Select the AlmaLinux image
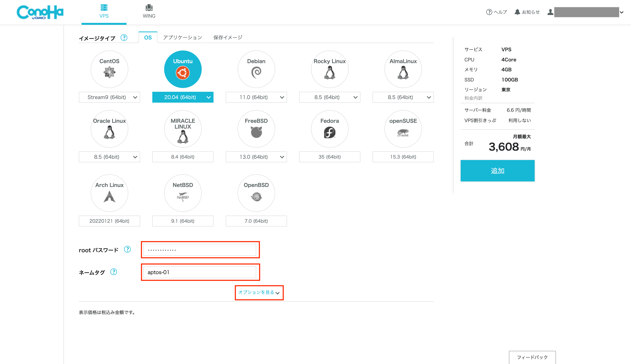This screenshot has width=631, height=364. click(x=403, y=69)
